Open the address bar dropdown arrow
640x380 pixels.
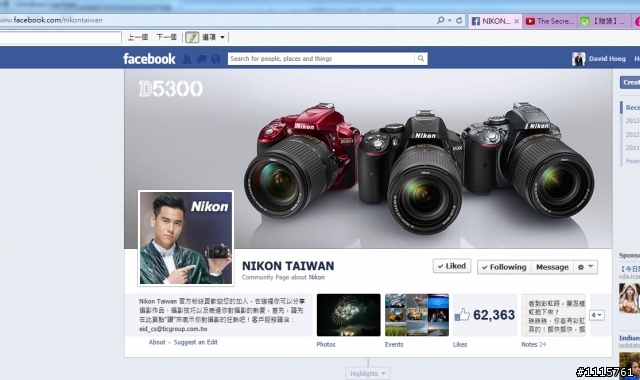pyautogui.click(x=449, y=20)
